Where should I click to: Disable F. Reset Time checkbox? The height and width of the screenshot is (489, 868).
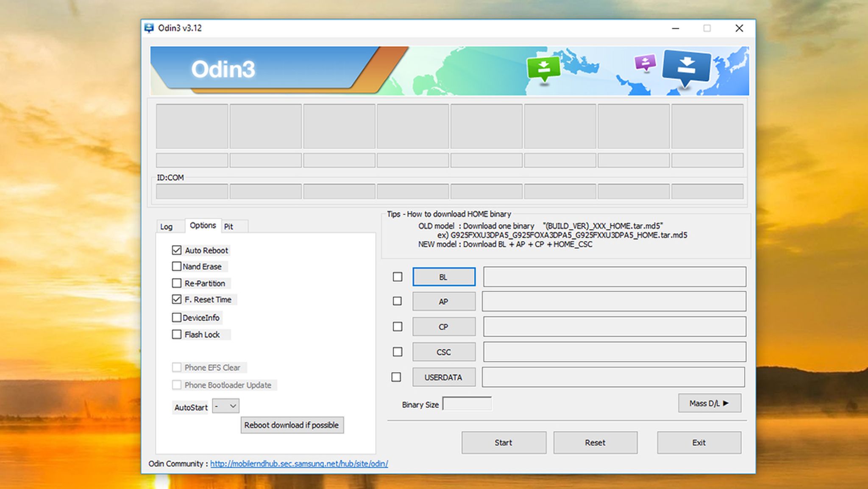177,299
